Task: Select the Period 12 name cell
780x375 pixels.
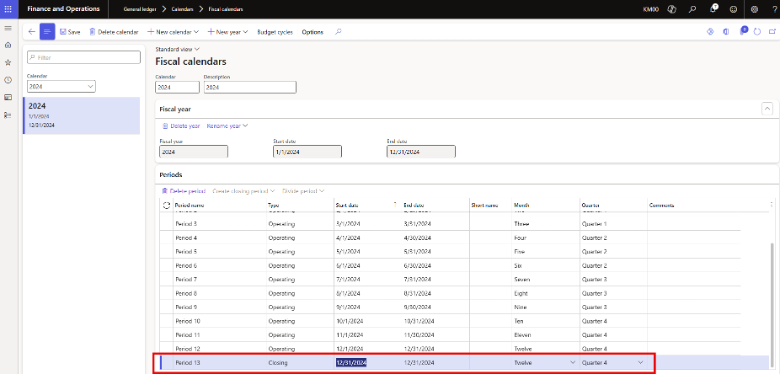Action: click(x=219, y=349)
